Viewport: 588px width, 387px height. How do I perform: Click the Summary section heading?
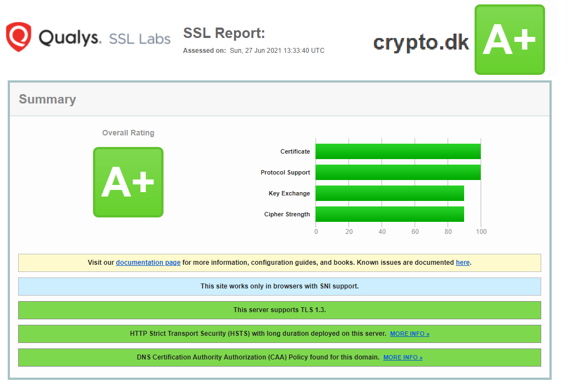point(48,99)
